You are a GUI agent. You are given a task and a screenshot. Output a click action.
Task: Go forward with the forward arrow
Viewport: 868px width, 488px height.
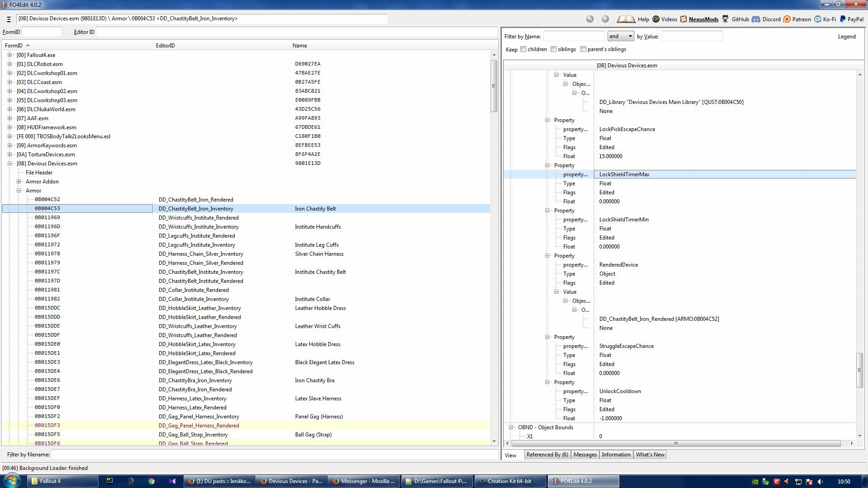pyautogui.click(x=605, y=19)
